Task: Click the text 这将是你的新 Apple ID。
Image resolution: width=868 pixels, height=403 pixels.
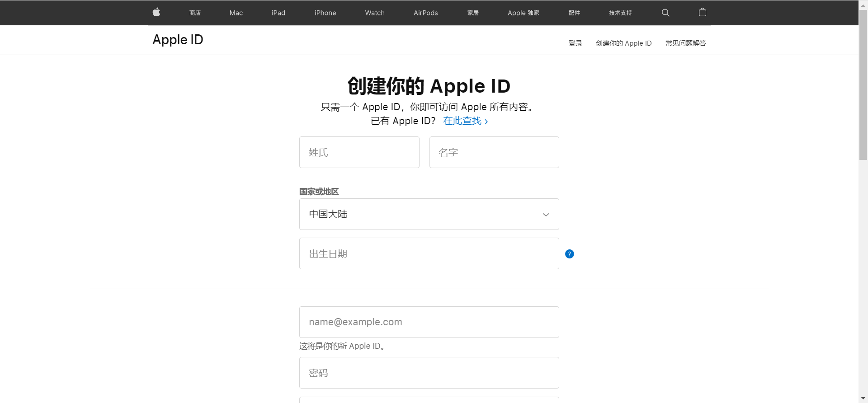Action: point(342,346)
